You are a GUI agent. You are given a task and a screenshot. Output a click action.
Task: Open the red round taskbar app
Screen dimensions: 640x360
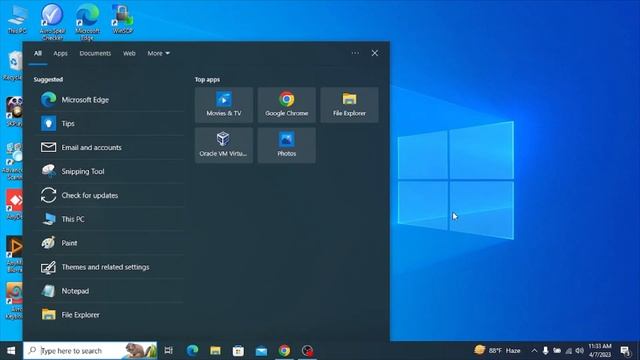pyautogui.click(x=307, y=351)
